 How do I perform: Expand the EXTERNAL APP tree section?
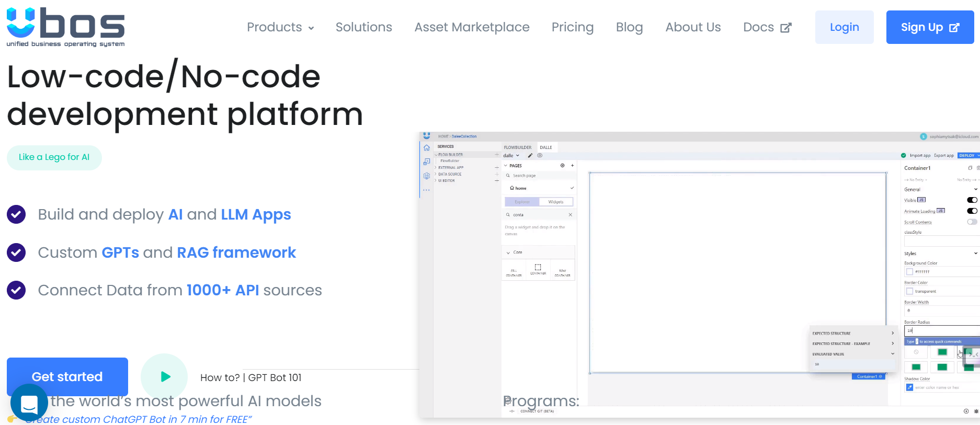tap(436, 167)
